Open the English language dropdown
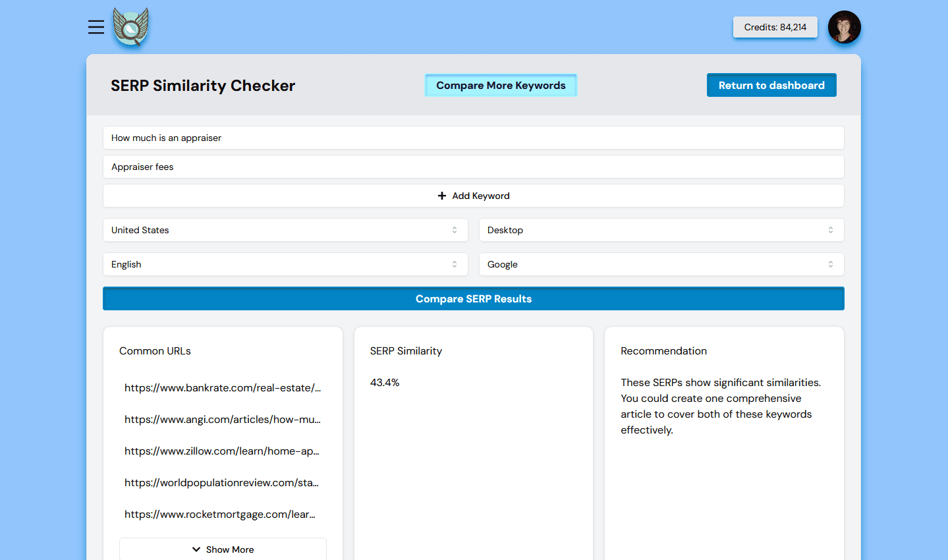This screenshot has width=948, height=560. pos(285,264)
